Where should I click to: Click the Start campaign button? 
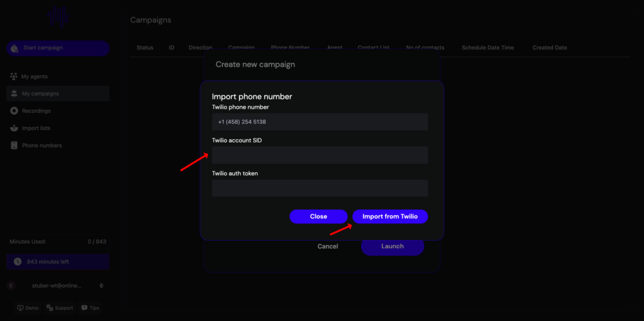(58, 48)
